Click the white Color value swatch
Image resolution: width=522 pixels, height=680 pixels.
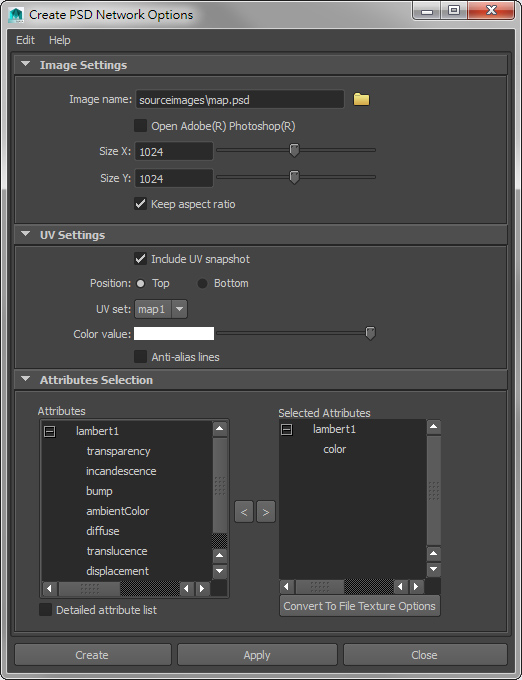(174, 333)
